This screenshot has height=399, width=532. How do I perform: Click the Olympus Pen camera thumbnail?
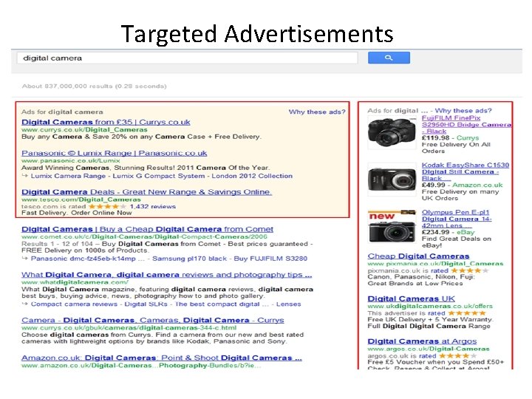[392, 226]
